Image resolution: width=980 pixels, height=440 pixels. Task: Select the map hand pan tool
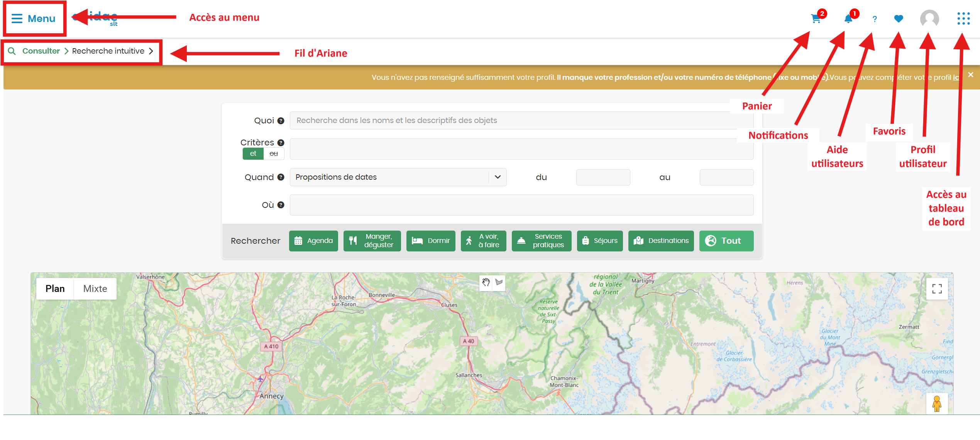tap(486, 283)
